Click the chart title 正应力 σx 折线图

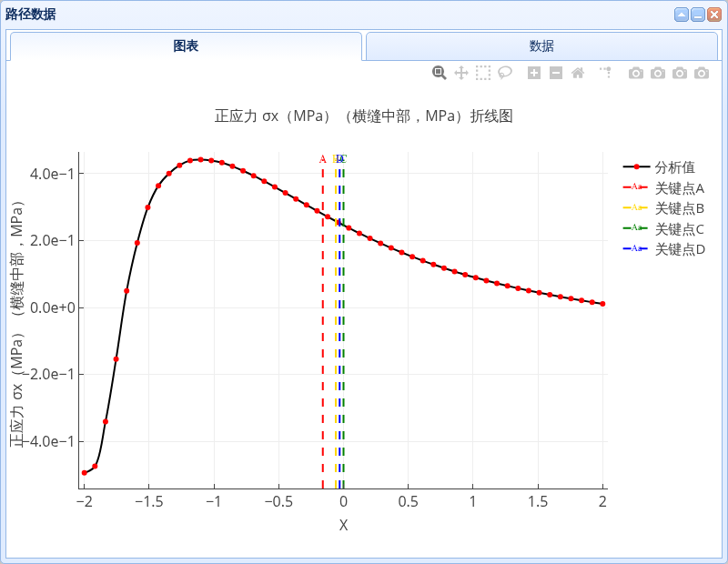363,116
